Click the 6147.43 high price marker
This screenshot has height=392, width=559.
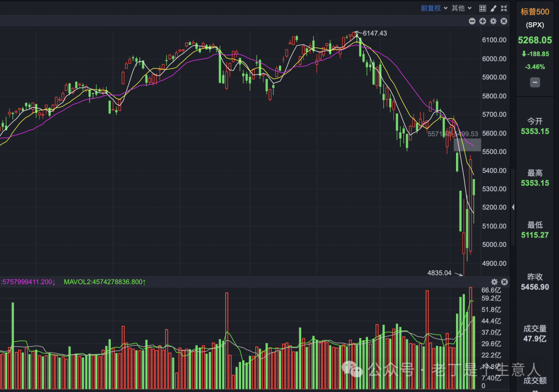(375, 33)
